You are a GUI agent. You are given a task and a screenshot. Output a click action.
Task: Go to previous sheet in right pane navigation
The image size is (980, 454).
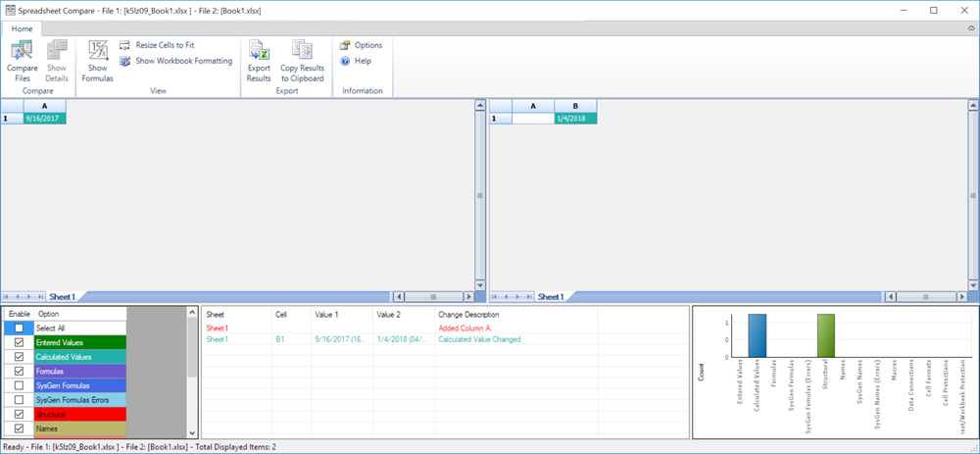point(508,297)
